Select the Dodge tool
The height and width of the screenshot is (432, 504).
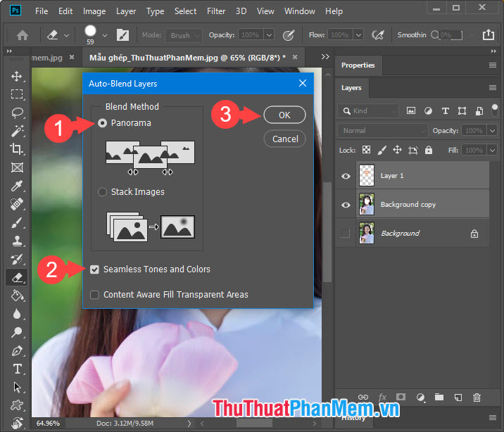tap(17, 332)
